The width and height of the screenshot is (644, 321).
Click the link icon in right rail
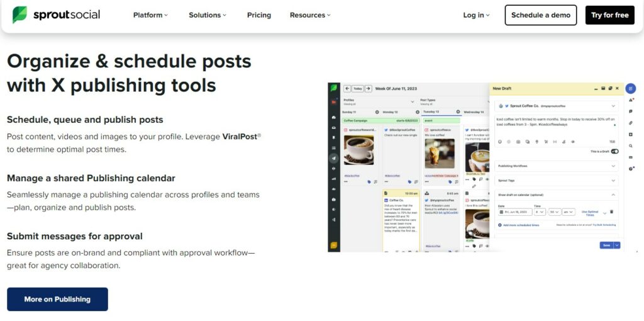631,123
